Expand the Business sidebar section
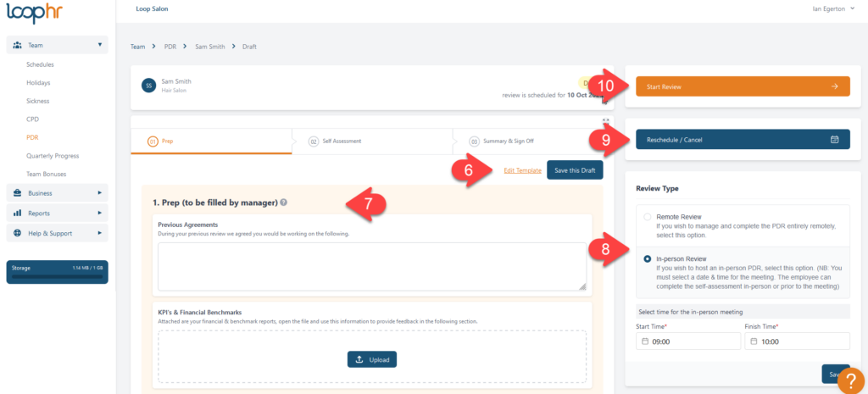 (100, 193)
